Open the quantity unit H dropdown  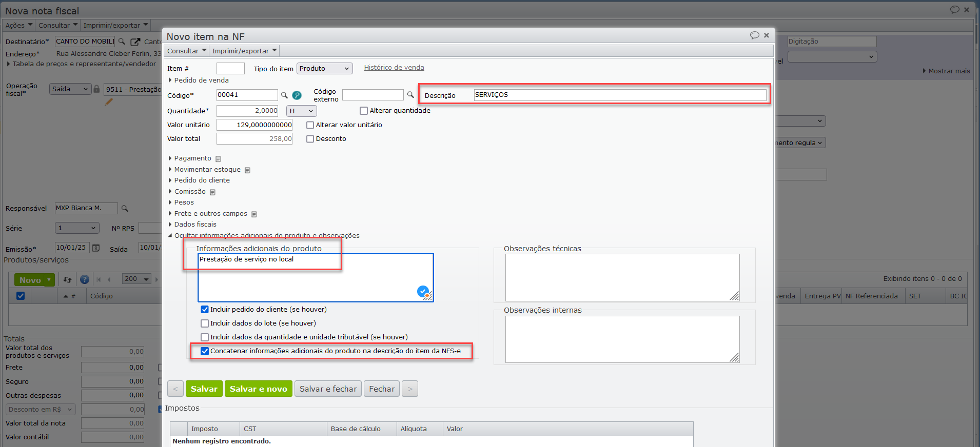click(301, 111)
